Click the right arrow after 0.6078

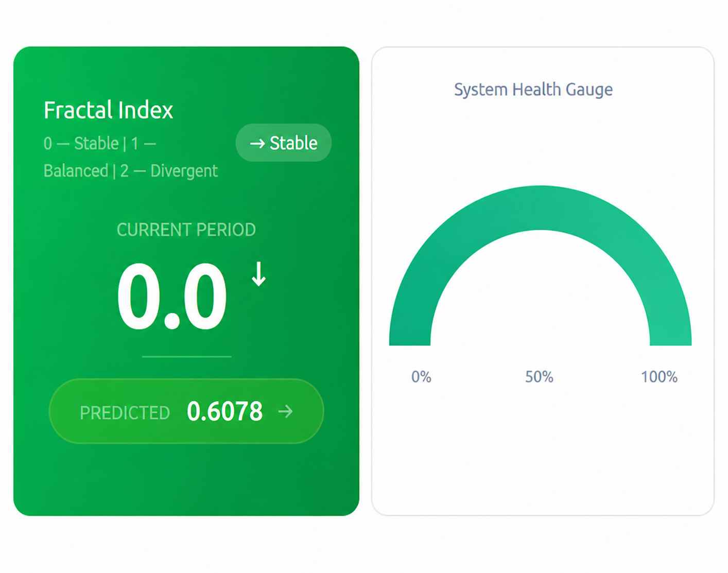[x=286, y=411]
